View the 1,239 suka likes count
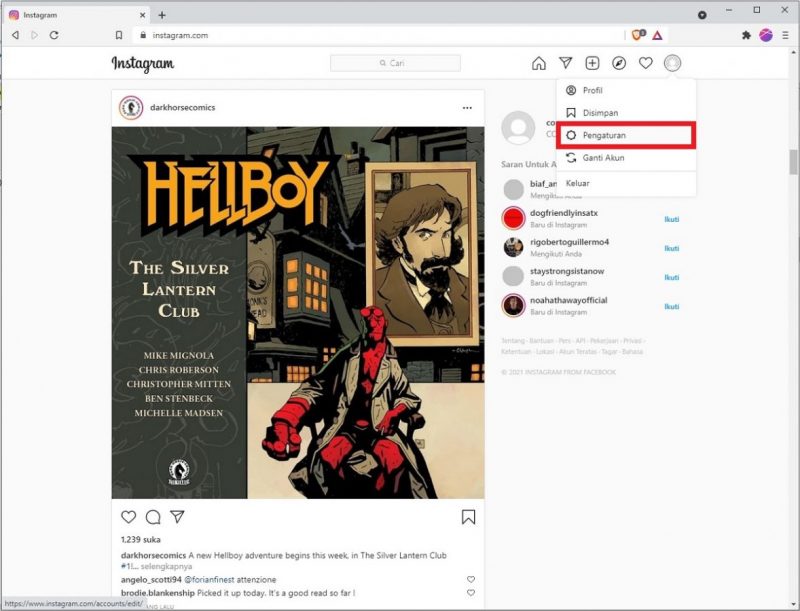 [x=141, y=540]
